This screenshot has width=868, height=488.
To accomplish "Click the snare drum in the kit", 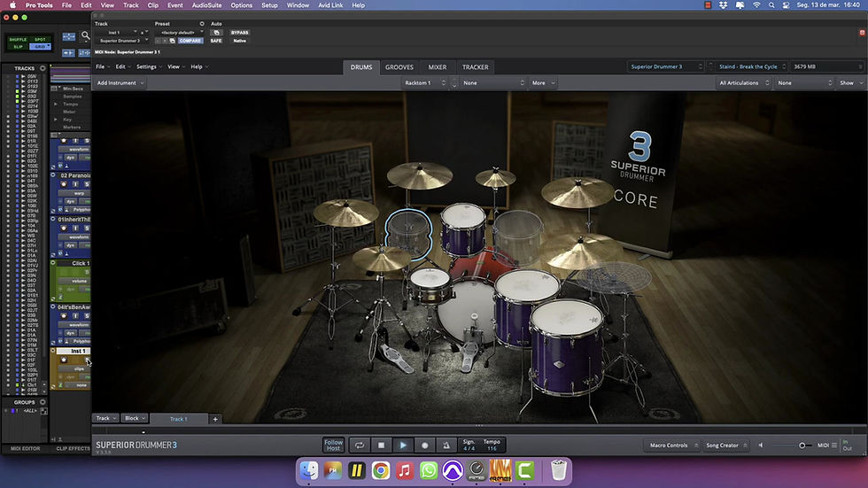I will (430, 284).
